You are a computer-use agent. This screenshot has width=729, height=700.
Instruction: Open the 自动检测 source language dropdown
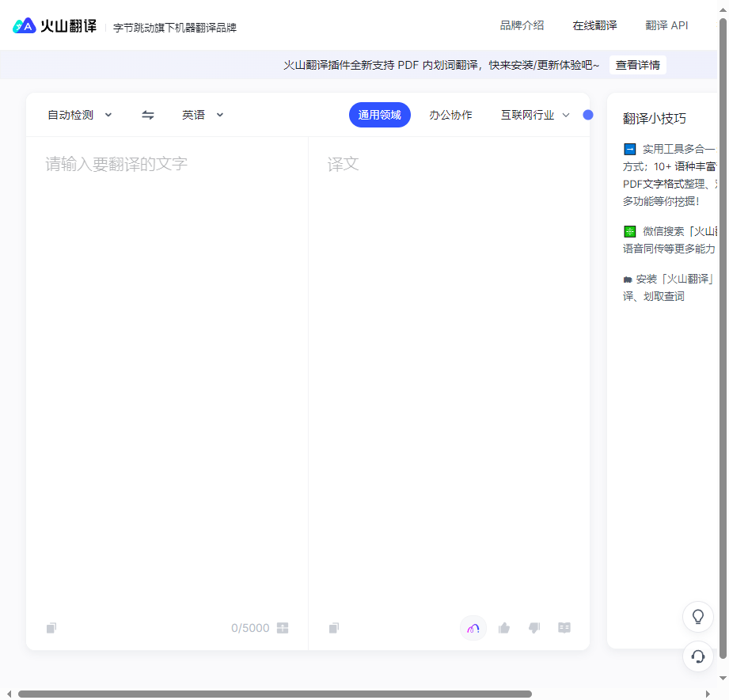[80, 115]
